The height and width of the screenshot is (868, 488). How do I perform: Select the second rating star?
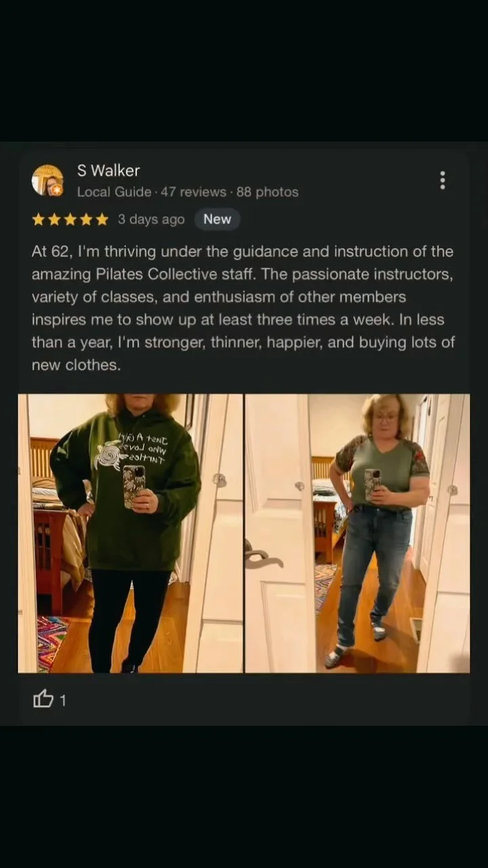point(54,219)
